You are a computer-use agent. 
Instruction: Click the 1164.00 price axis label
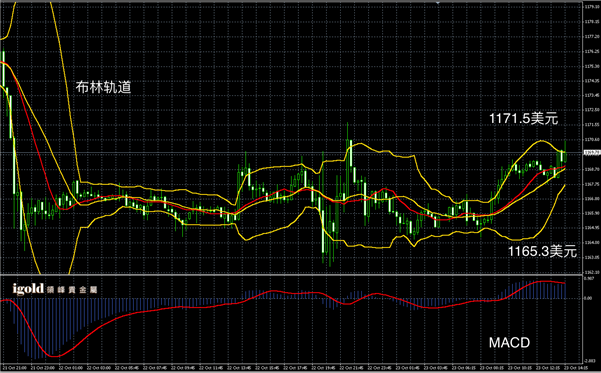(591, 242)
